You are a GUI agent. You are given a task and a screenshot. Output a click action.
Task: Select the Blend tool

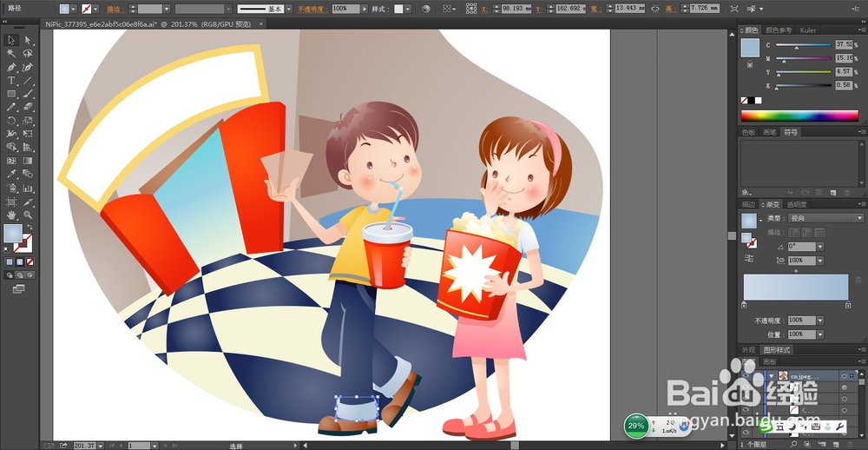tap(28, 174)
